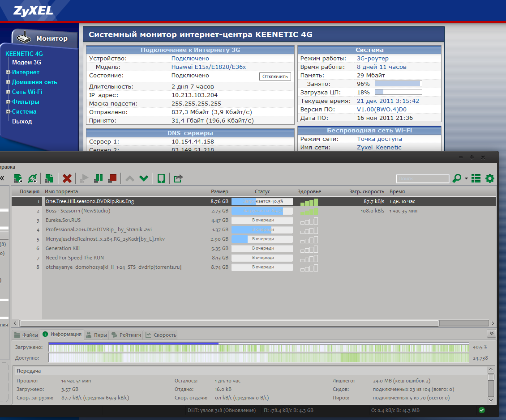Click the memory usage 96% bar

398,84
